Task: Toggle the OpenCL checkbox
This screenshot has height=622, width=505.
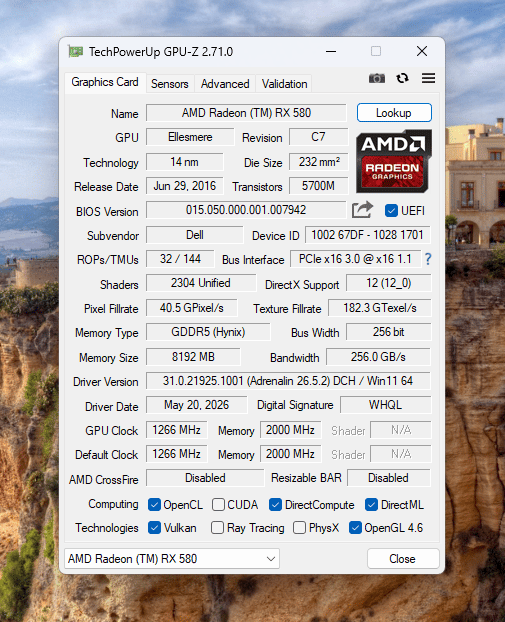Action: [154, 505]
